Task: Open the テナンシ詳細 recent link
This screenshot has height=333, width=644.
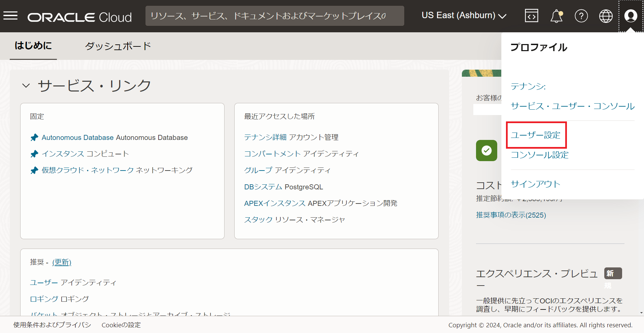Action: pyautogui.click(x=265, y=137)
